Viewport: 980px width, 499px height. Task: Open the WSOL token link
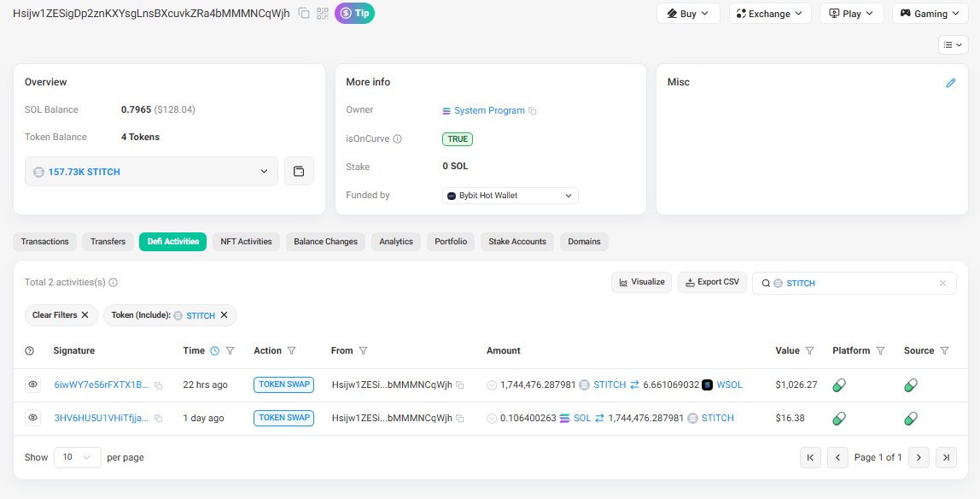click(x=729, y=385)
